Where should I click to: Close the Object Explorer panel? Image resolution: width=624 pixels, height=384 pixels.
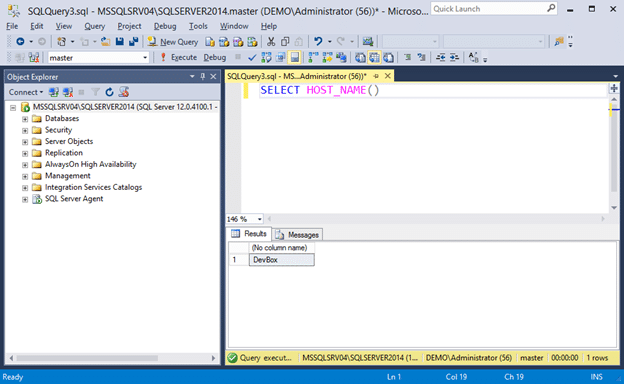(213, 76)
